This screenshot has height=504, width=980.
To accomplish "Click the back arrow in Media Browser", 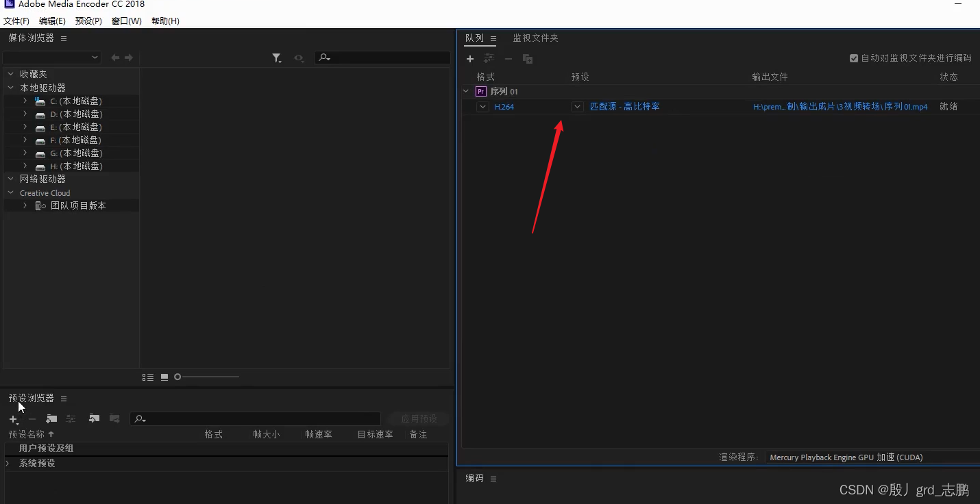I will coord(115,58).
